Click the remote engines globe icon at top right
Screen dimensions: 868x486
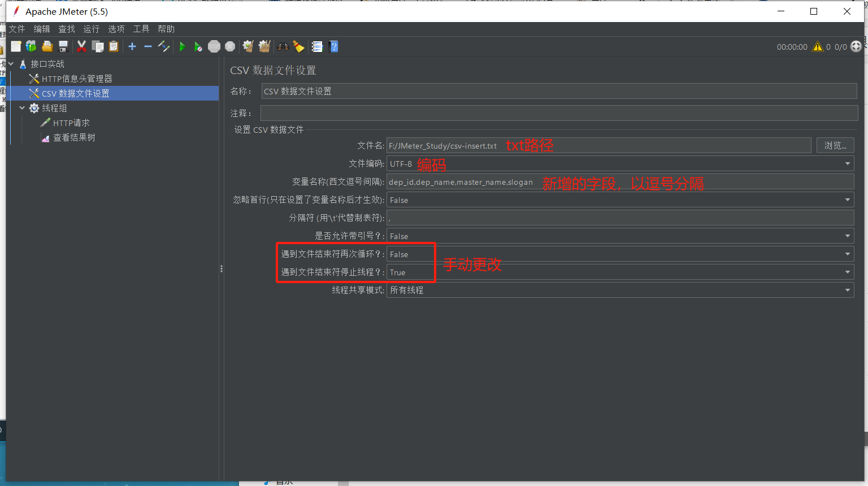click(856, 46)
